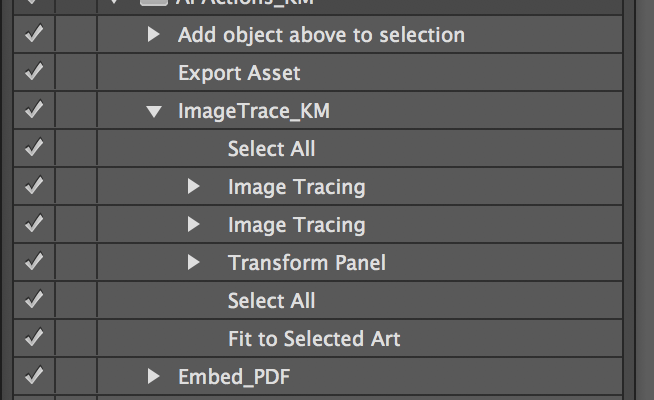
Task: Expand the Embed_PDF action
Action: coord(153,376)
